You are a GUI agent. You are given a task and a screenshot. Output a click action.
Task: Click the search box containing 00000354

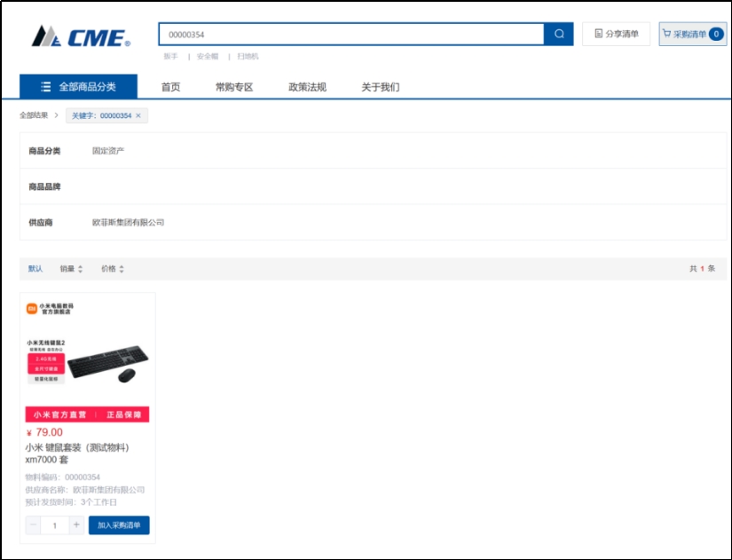[350, 34]
